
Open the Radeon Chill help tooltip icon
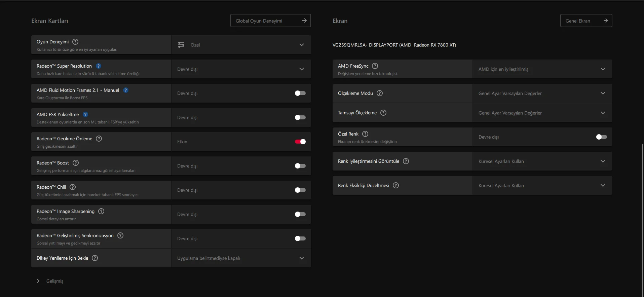tap(73, 187)
